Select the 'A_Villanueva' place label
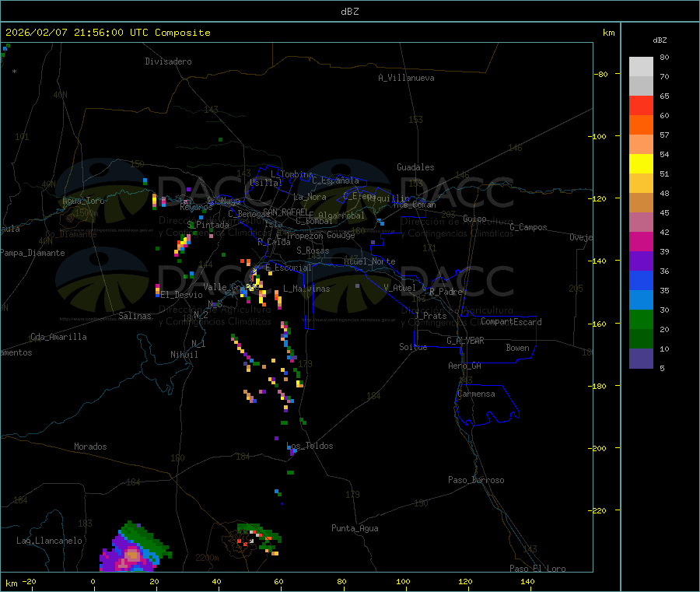700x592 pixels. [x=406, y=78]
